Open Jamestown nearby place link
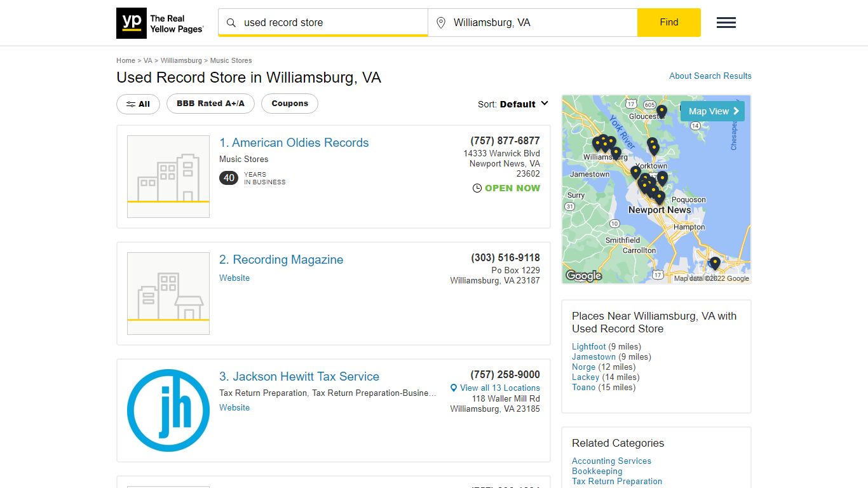 pos(593,356)
